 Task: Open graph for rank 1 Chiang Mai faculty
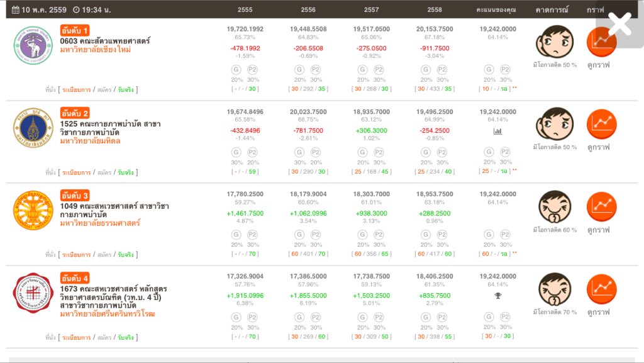pos(601,42)
